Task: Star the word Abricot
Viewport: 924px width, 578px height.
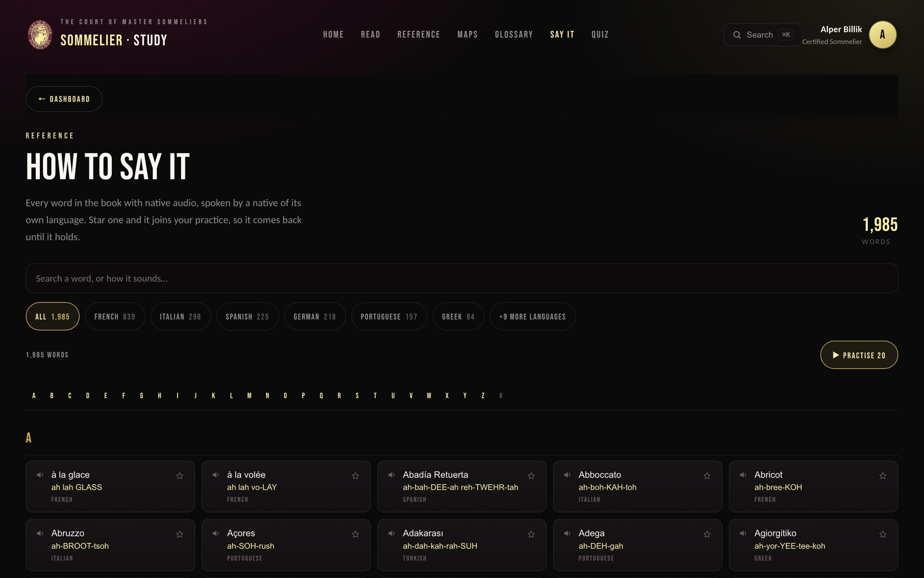Action: [883, 476]
